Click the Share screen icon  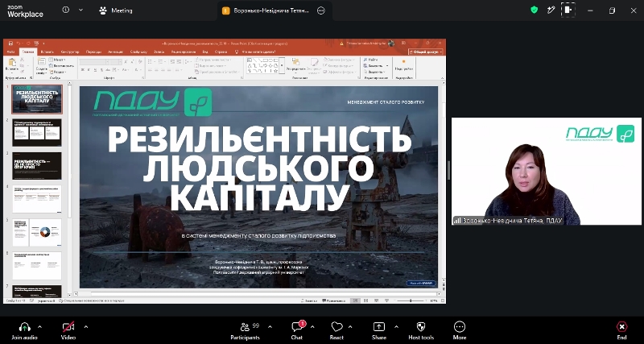[x=378, y=327]
